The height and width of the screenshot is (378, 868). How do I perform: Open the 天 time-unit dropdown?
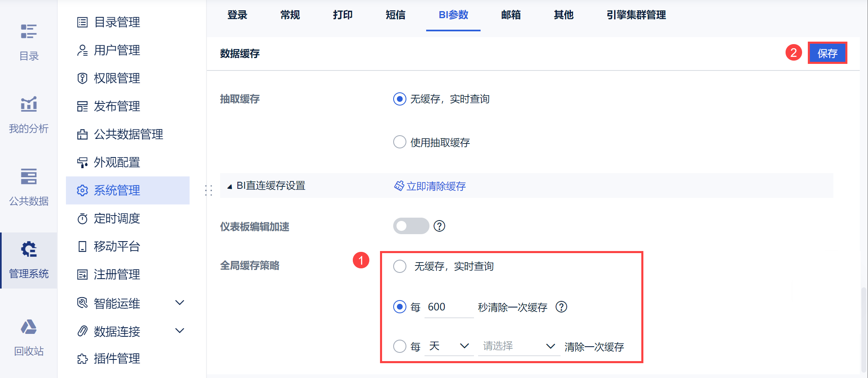(x=448, y=346)
